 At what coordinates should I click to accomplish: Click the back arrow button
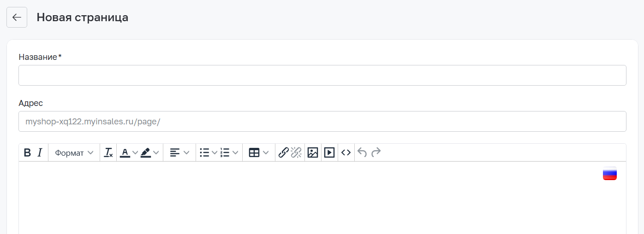coord(17,18)
